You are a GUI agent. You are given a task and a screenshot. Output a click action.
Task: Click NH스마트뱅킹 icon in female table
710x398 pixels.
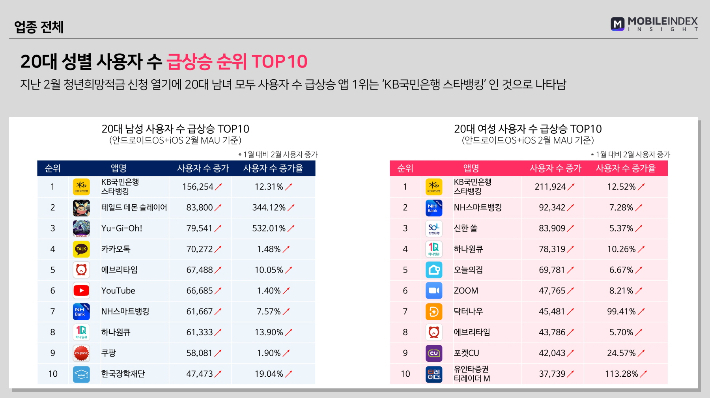coord(434,207)
